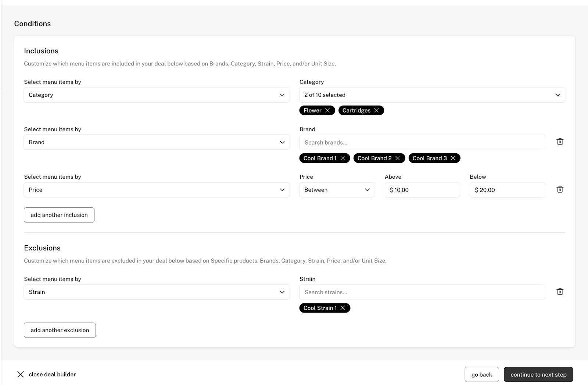588x385 pixels.
Task: Expand the '2 of 10 selected' category dropdown
Action: (432, 95)
